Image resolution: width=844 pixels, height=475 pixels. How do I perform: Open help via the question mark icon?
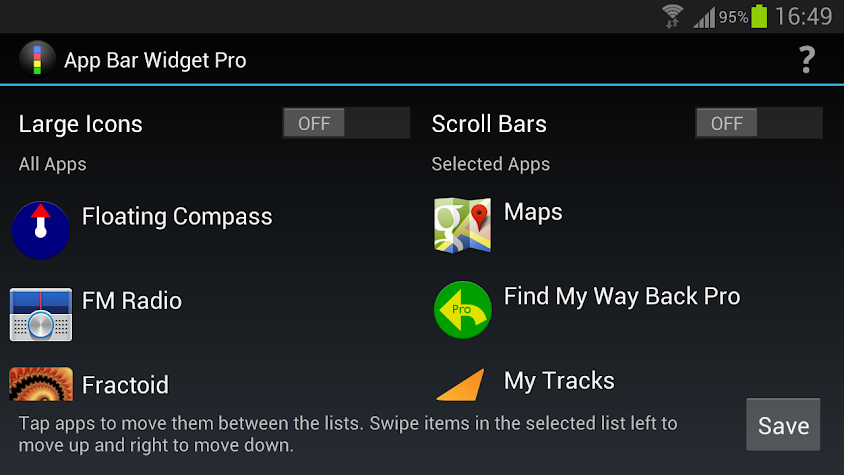click(806, 60)
